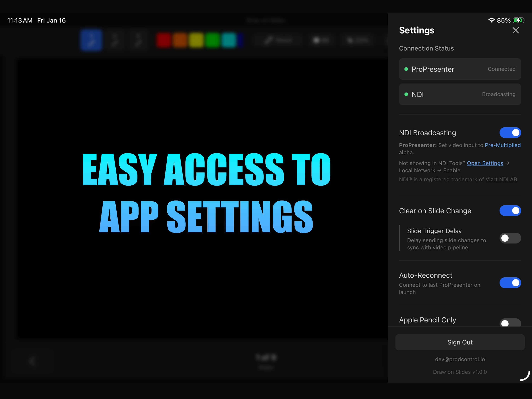Screen dimensions: 532x399
Task: Tap the green dot beside NDI
Action: point(406,94)
